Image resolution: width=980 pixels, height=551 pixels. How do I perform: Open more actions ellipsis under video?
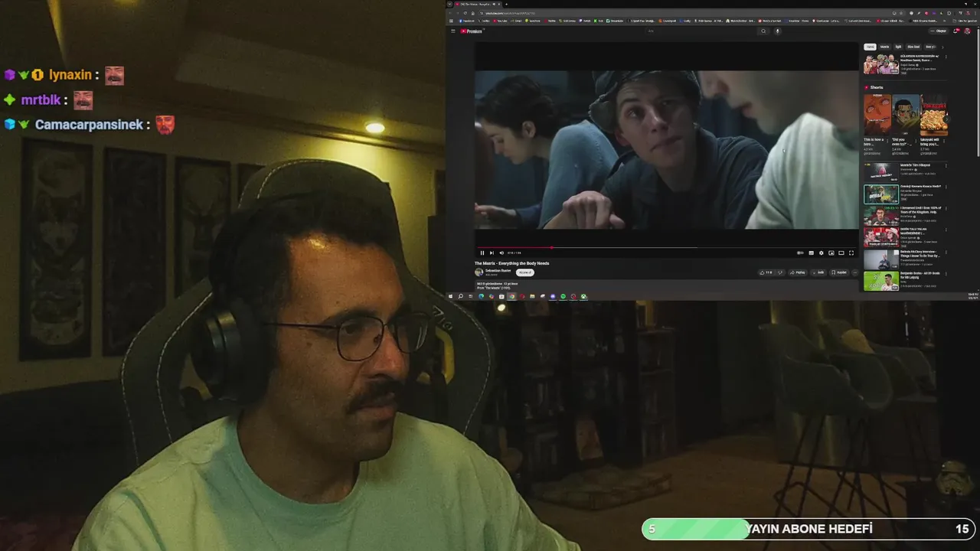click(x=855, y=272)
